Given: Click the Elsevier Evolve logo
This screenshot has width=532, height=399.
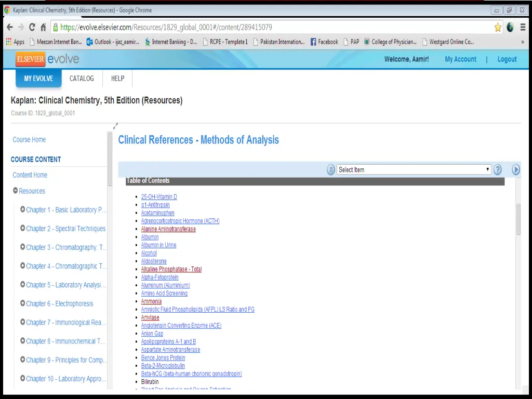Looking at the screenshot, I should tap(47, 59).
